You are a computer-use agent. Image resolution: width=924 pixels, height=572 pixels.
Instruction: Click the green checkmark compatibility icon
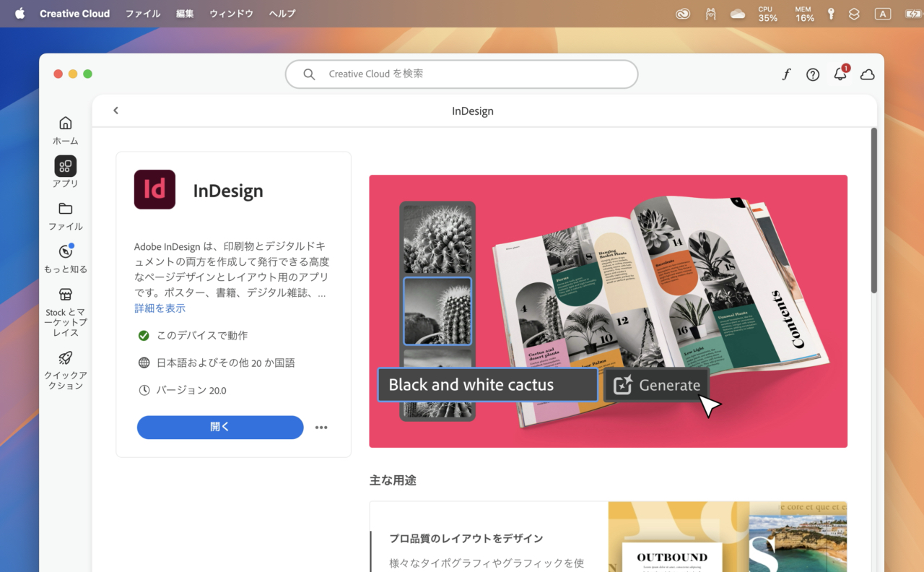click(144, 335)
